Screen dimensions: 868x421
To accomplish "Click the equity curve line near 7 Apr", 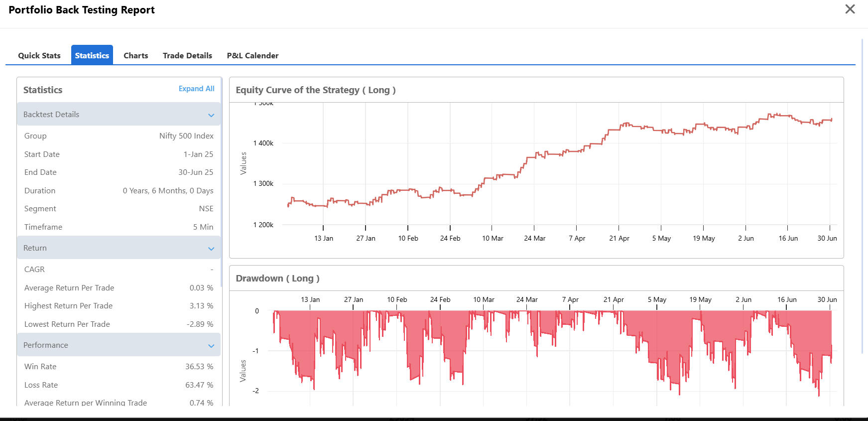I will click(577, 151).
